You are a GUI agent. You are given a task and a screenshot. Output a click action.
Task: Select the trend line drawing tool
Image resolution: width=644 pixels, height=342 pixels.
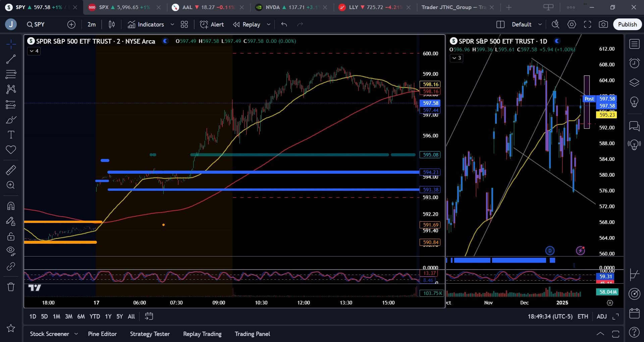click(x=11, y=59)
